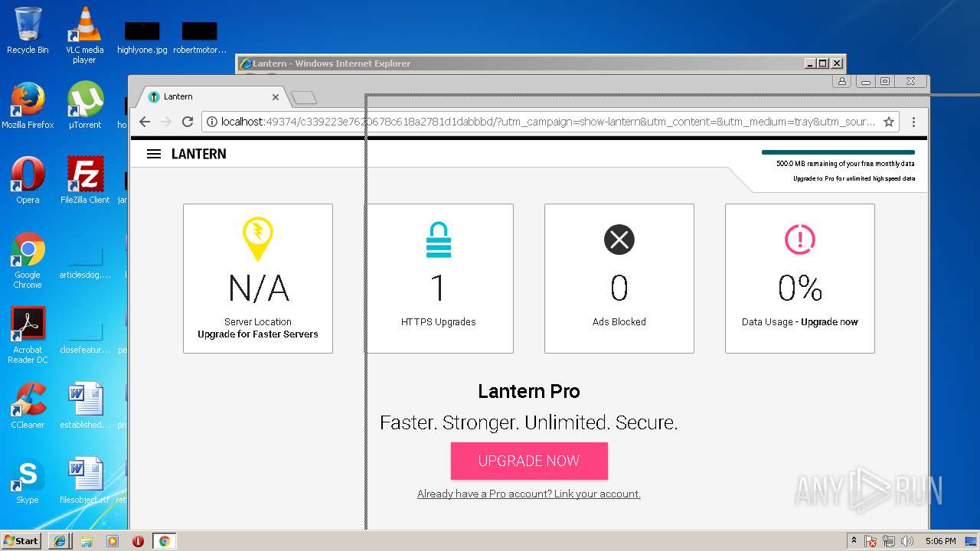980x551 pixels.
Task: Open robertmotor file on desktop
Action: click(200, 37)
